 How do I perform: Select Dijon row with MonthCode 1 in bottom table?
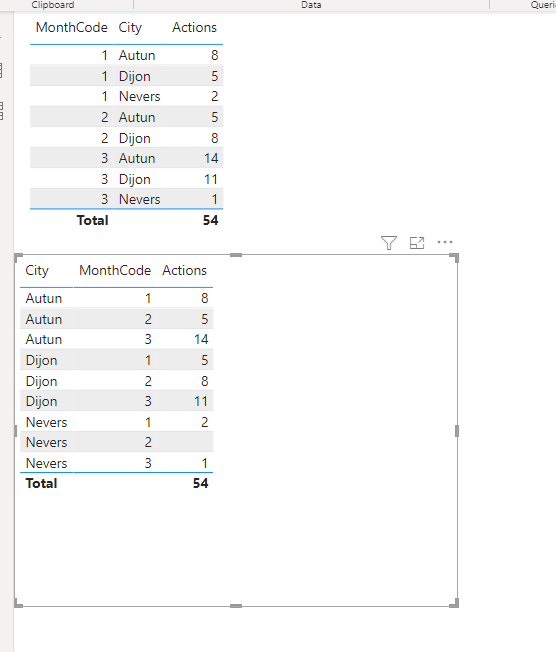click(x=116, y=360)
